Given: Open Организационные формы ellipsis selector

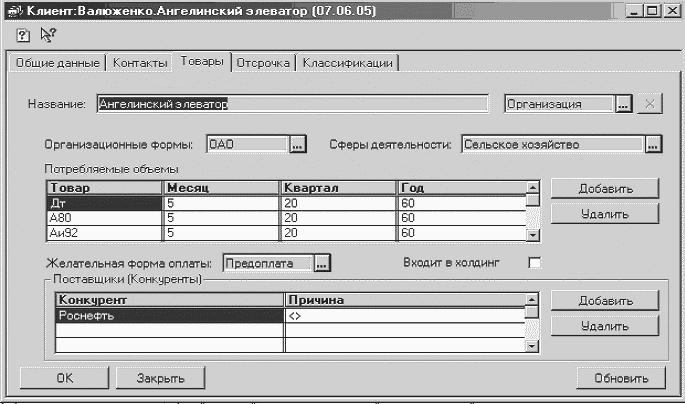Looking at the screenshot, I should pos(297,145).
